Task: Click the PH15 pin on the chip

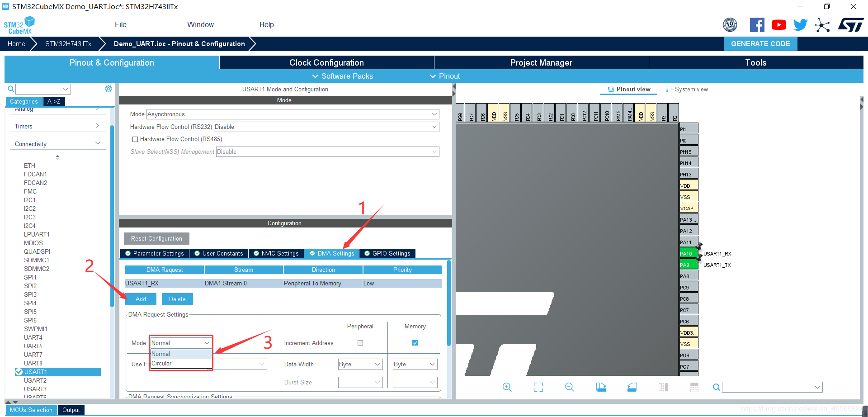Action: pyautogui.click(x=689, y=152)
